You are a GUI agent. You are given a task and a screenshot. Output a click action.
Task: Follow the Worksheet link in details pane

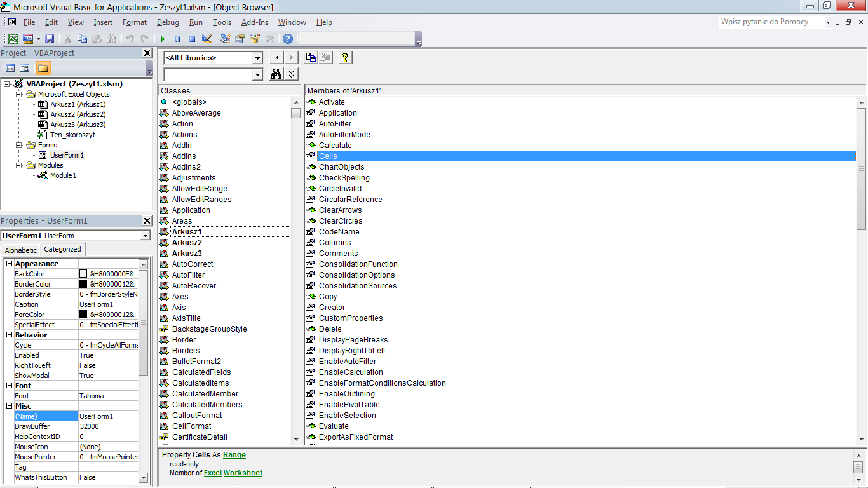click(x=243, y=473)
